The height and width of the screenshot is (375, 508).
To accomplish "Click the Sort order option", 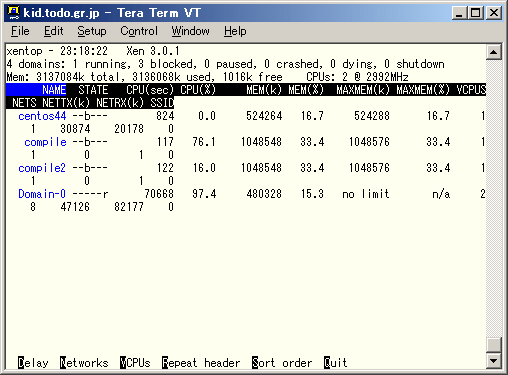I will pyautogui.click(x=282, y=363).
